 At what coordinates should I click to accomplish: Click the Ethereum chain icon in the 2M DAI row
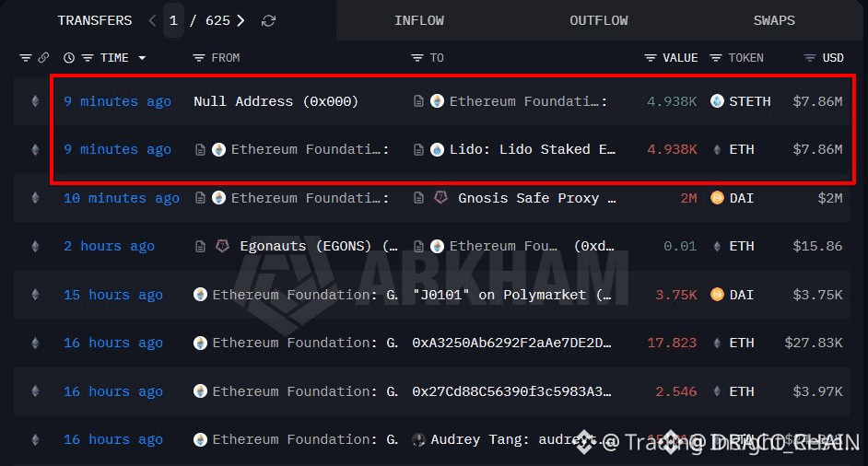coord(35,198)
